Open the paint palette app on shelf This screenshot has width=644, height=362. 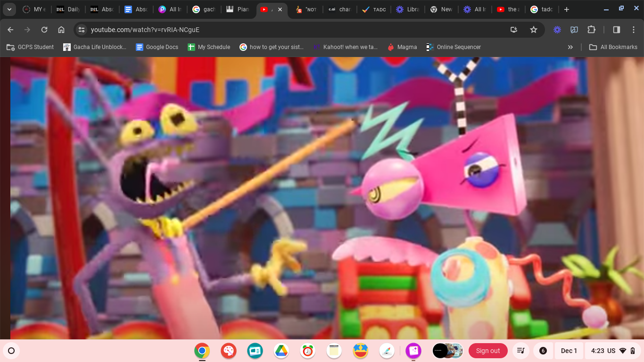tap(229, 351)
